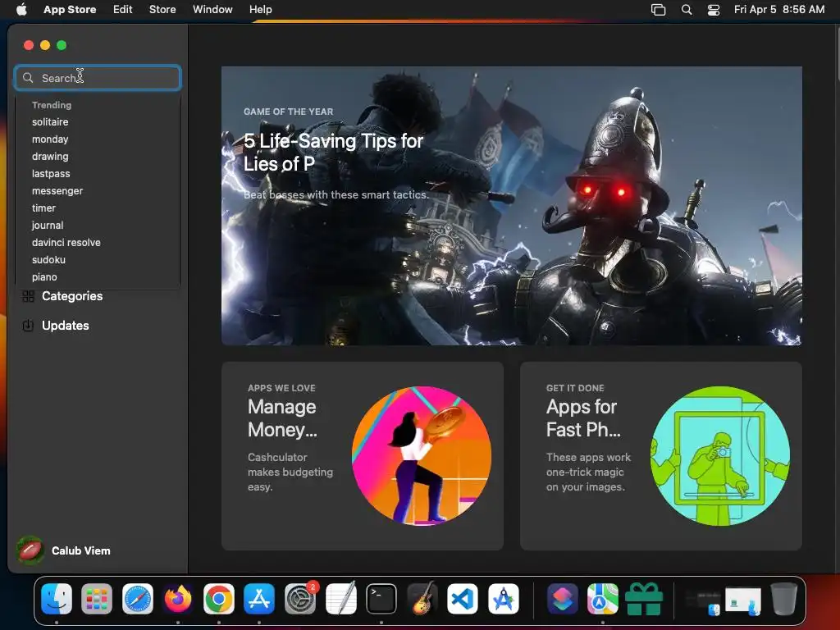Click the football account avatar
The width and height of the screenshot is (840, 630).
click(x=30, y=550)
